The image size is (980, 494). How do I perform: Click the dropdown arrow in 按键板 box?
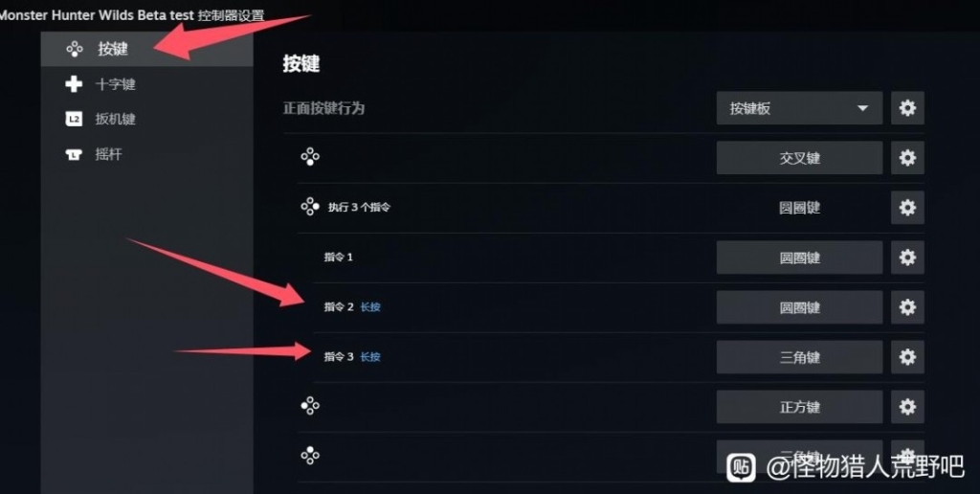coord(862,108)
